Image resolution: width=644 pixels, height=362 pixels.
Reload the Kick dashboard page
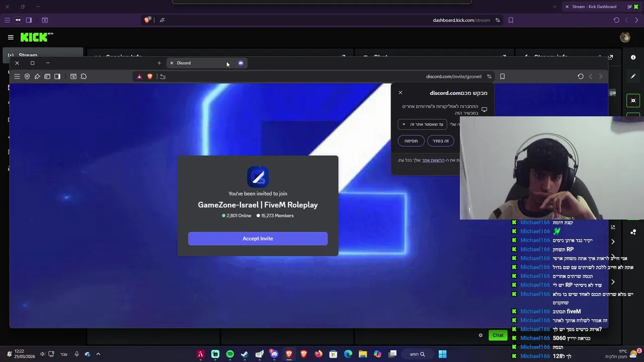coord(616,20)
